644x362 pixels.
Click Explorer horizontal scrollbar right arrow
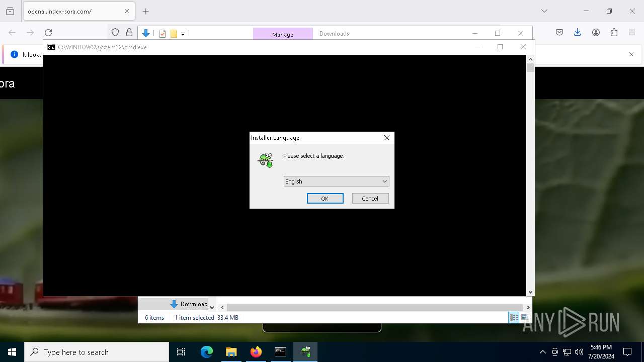[528, 307]
